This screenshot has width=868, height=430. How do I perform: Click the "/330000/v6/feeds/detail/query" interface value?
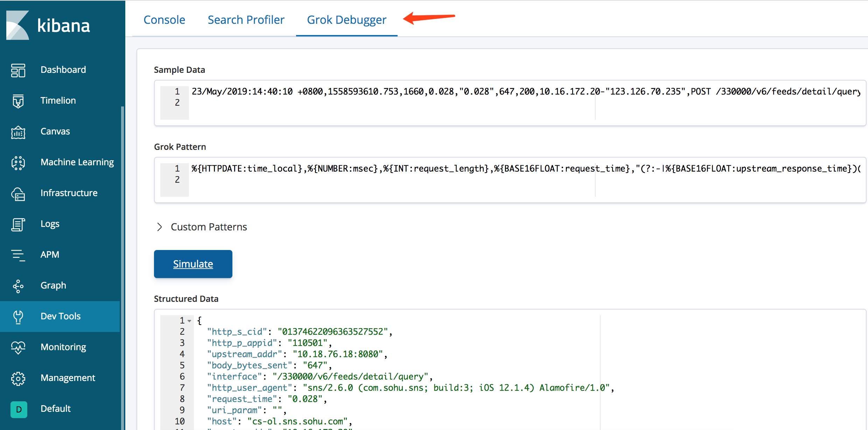[x=351, y=377]
